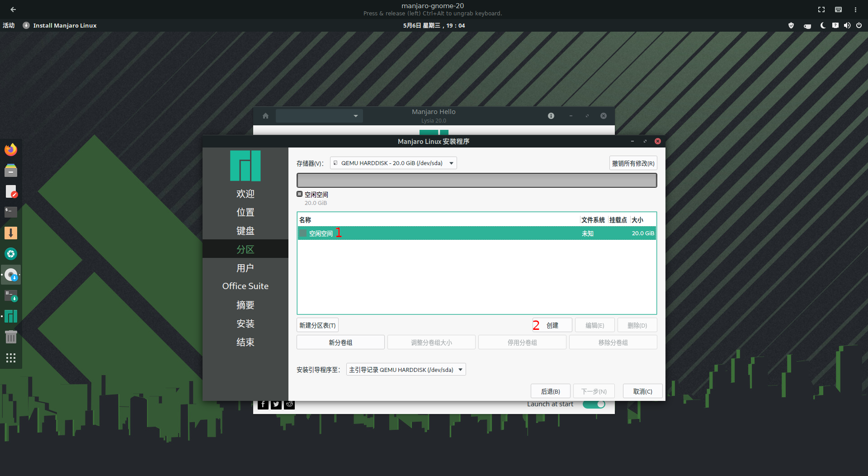Screen dimensions: 868x476
Task: Click 新建分区表 button
Action: click(x=317, y=325)
